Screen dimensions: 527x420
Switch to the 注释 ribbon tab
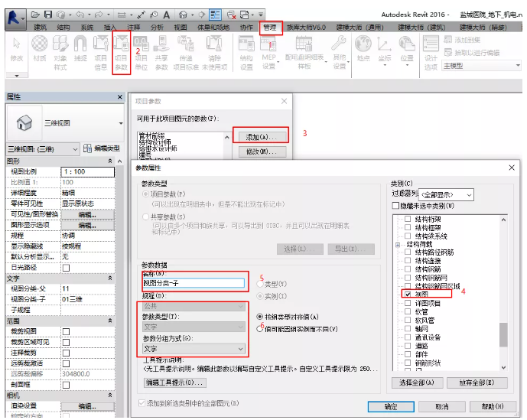click(133, 28)
